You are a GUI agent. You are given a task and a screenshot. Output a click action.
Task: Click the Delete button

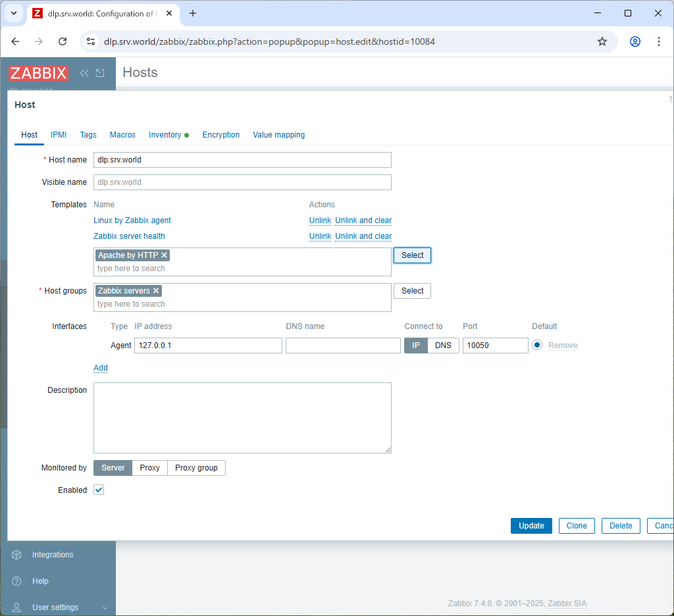(x=621, y=526)
